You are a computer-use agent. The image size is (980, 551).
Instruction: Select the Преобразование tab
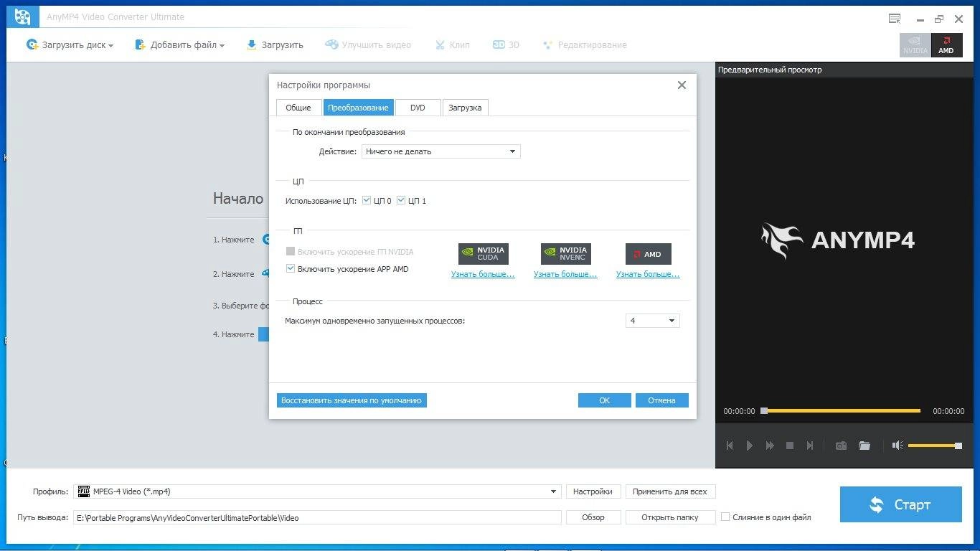coord(359,108)
